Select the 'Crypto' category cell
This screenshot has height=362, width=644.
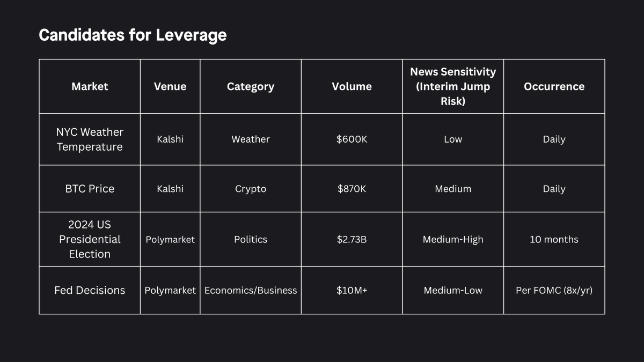coord(251,189)
